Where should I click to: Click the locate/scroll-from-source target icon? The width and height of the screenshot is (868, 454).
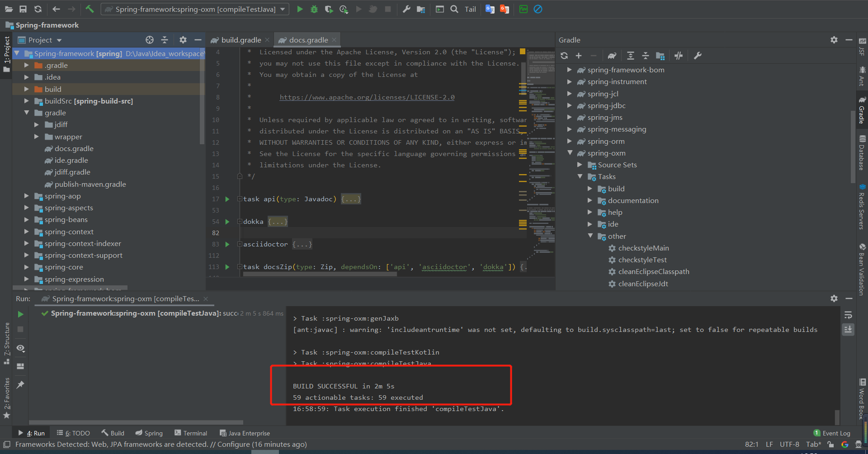[150, 40]
